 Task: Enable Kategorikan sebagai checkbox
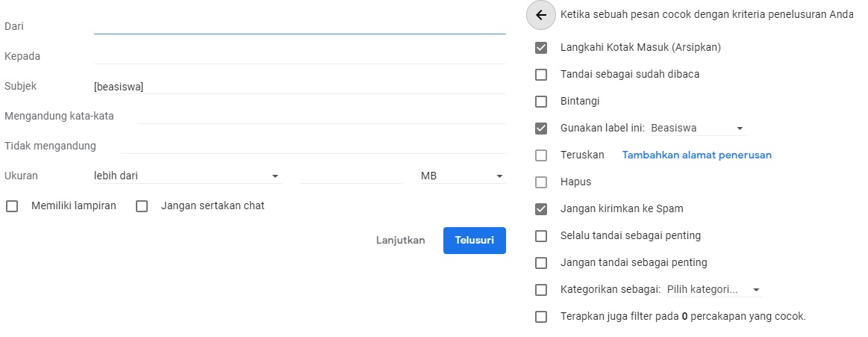pyautogui.click(x=541, y=290)
